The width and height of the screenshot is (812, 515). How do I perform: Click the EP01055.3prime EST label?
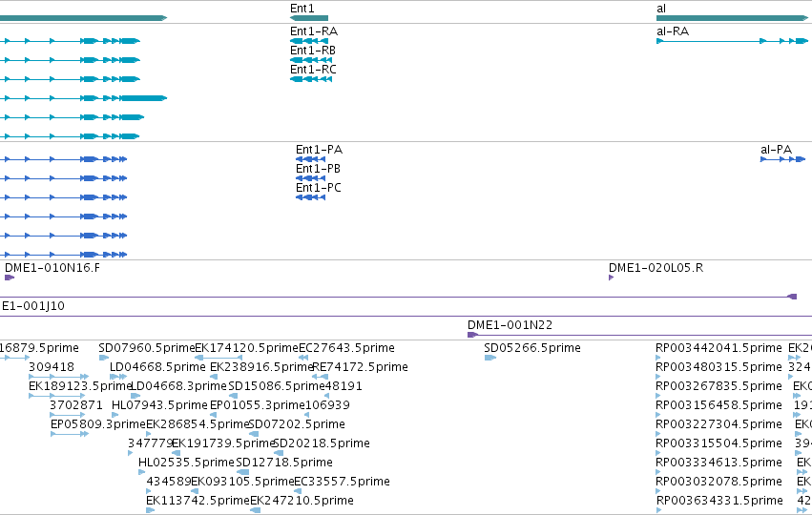pos(257,405)
